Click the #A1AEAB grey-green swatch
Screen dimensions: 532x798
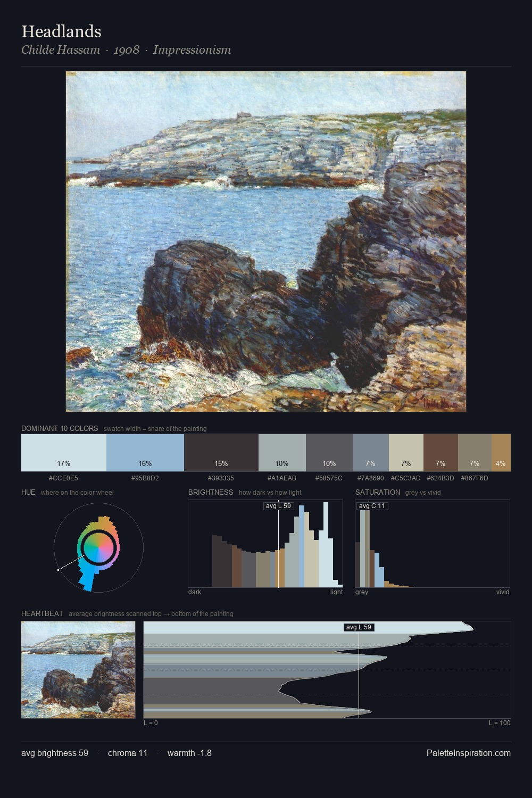pyautogui.click(x=282, y=453)
